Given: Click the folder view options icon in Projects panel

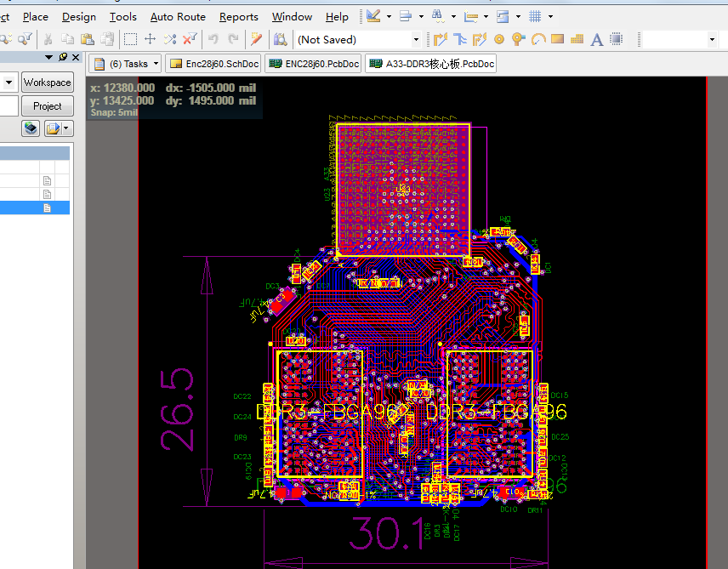Looking at the screenshot, I should point(53,128).
